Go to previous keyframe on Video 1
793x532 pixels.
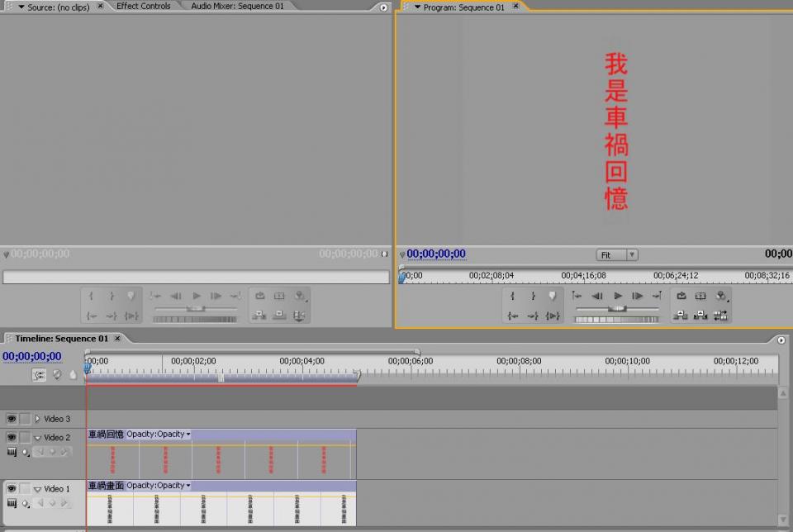40,503
